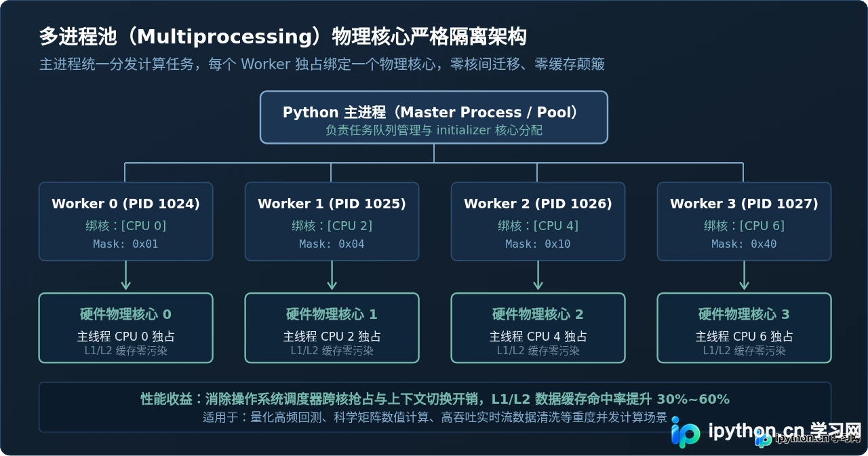This screenshot has width=868, height=456.
Task: Select the 绑核：[CPU 6] label
Action: (744, 226)
